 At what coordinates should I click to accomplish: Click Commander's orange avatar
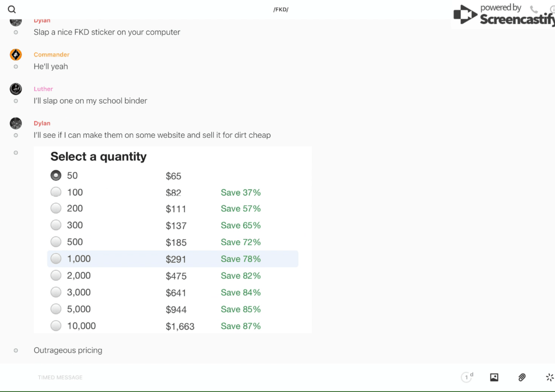pos(16,55)
